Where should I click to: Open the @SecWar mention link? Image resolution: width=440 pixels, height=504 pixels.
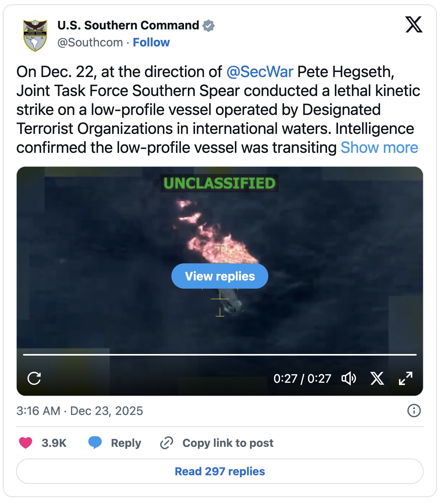pyautogui.click(x=260, y=72)
